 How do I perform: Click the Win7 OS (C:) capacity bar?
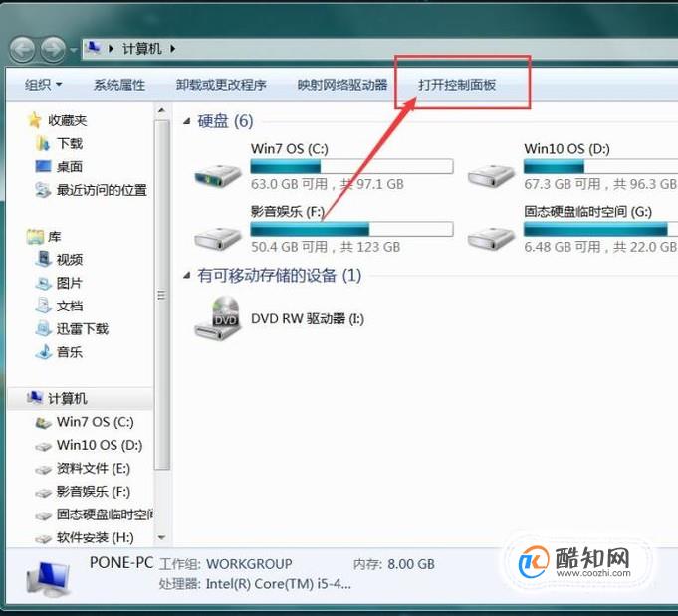[351, 167]
